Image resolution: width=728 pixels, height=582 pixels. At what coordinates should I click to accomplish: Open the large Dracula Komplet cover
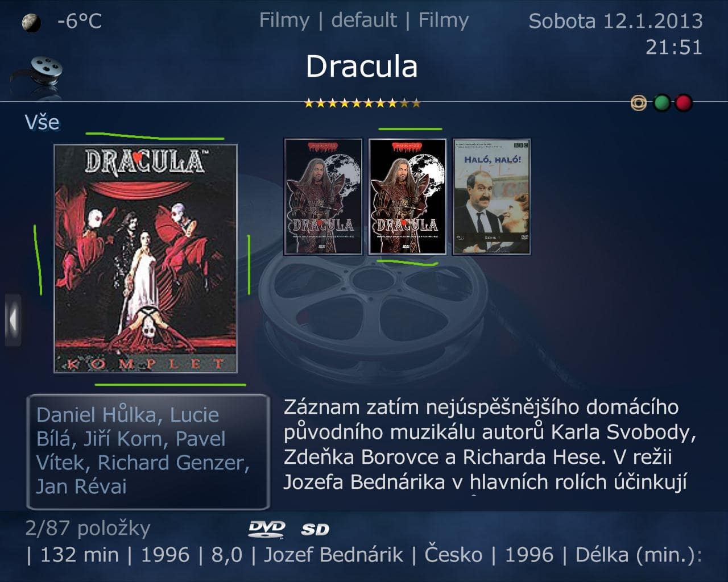(x=146, y=259)
